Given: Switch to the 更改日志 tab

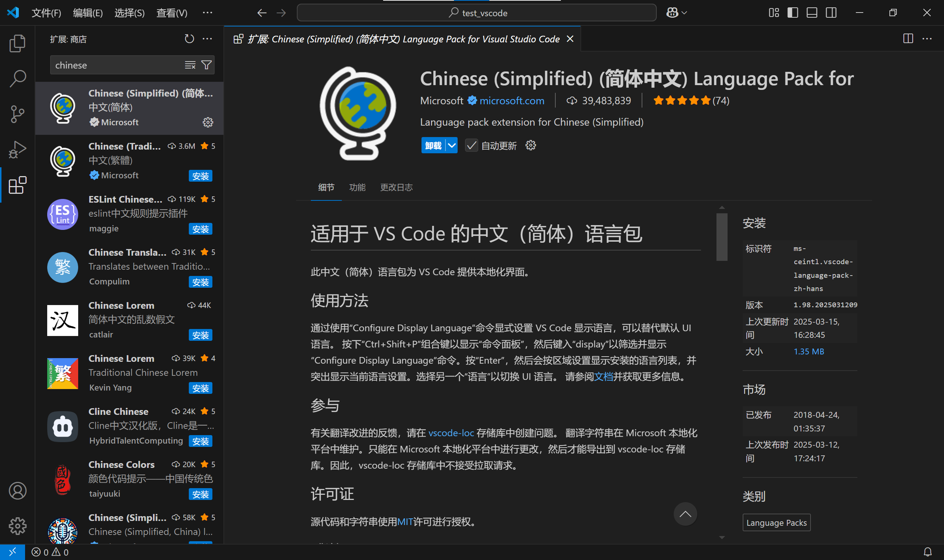Looking at the screenshot, I should (x=396, y=187).
